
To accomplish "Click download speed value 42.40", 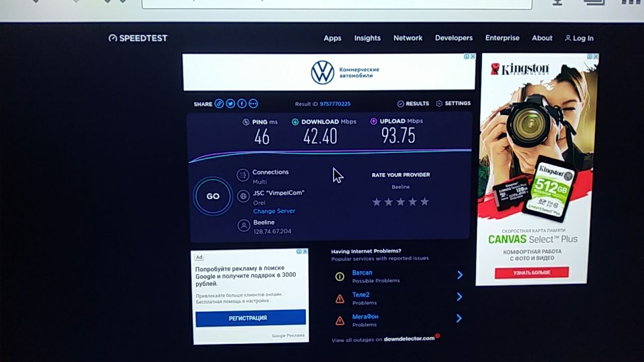I will click(320, 136).
